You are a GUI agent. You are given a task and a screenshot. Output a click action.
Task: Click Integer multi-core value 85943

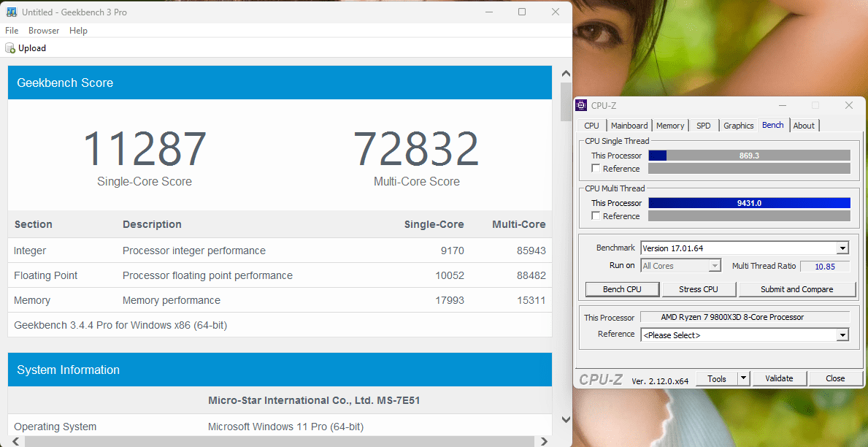(531, 251)
